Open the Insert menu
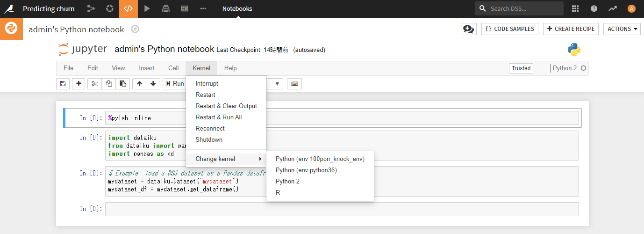Image resolution: width=644 pixels, height=234 pixels. (146, 68)
